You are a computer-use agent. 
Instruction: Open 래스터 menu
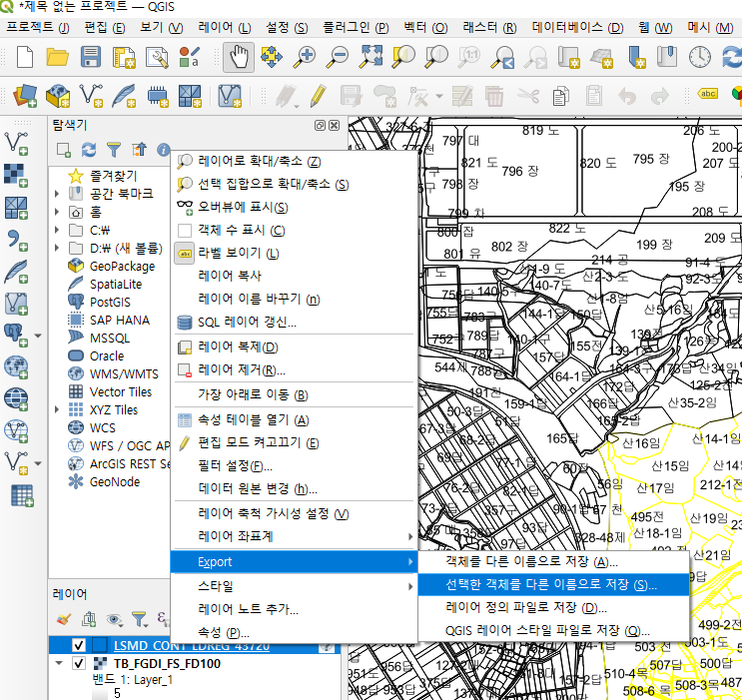[489, 27]
